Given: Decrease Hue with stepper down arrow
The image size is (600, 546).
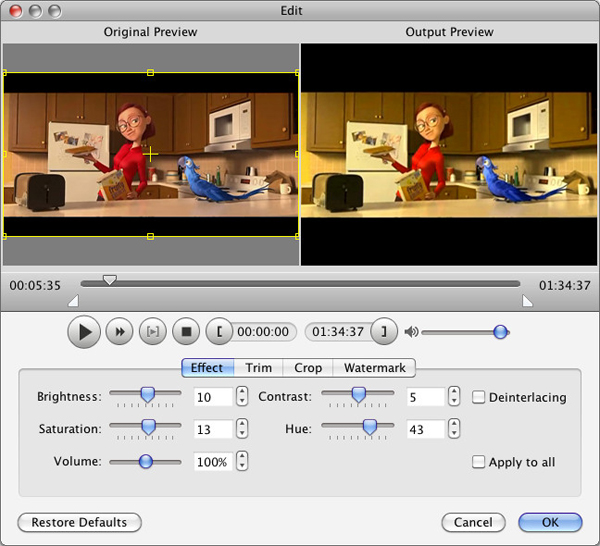Looking at the screenshot, I should (454, 433).
